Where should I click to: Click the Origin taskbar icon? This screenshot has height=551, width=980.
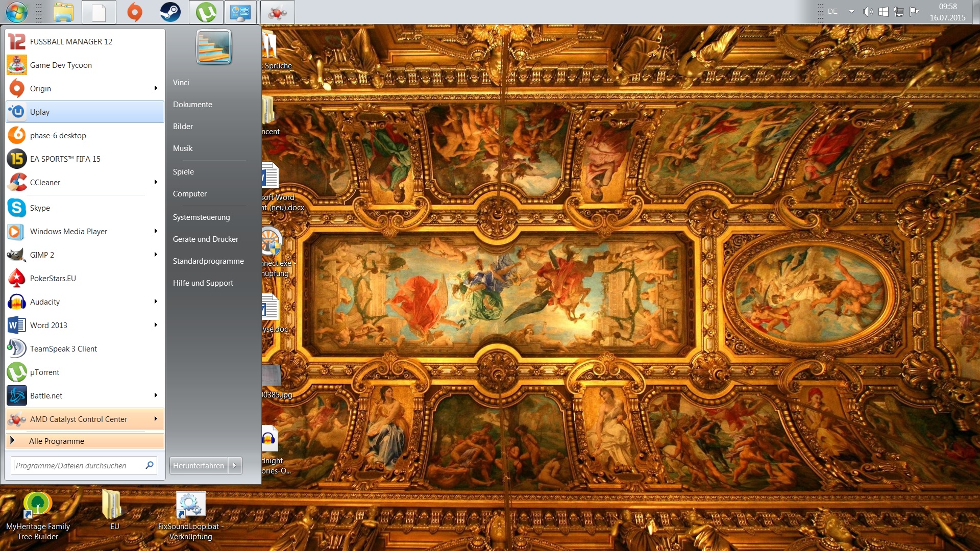click(135, 12)
